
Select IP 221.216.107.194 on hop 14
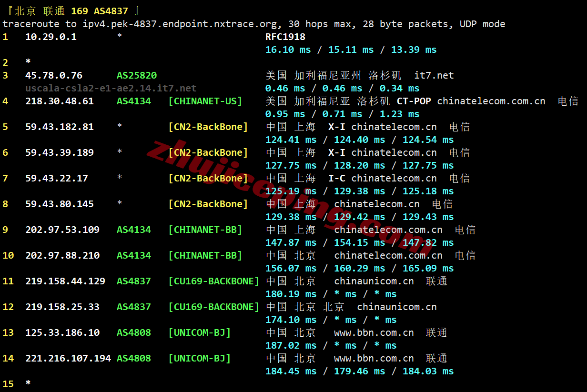tap(68, 358)
